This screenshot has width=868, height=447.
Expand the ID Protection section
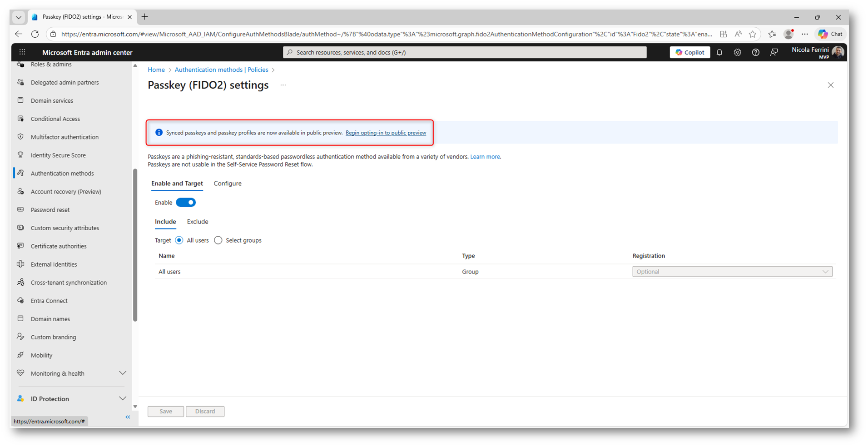(x=123, y=398)
